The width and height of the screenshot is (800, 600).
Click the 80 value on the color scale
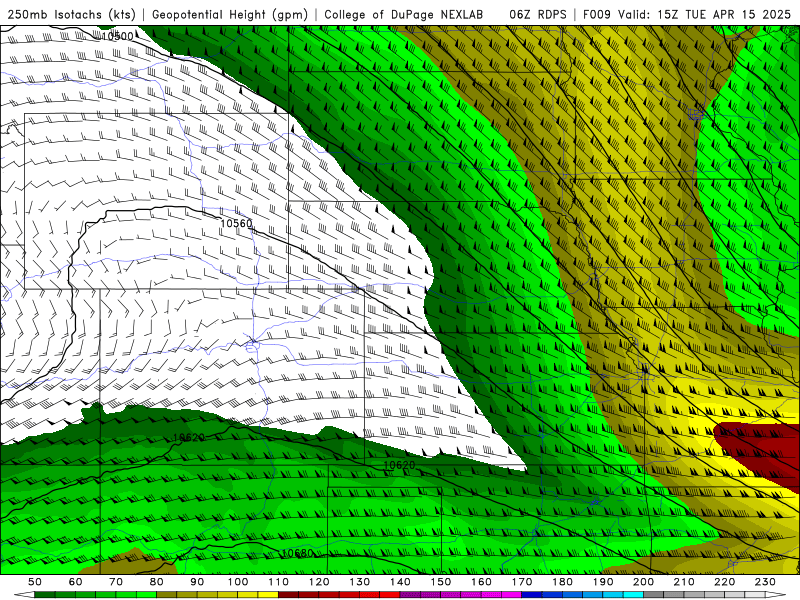coord(157,582)
